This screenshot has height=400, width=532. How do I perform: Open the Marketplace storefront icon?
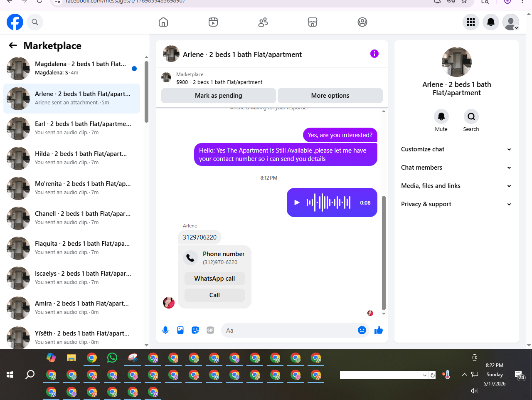click(x=313, y=22)
